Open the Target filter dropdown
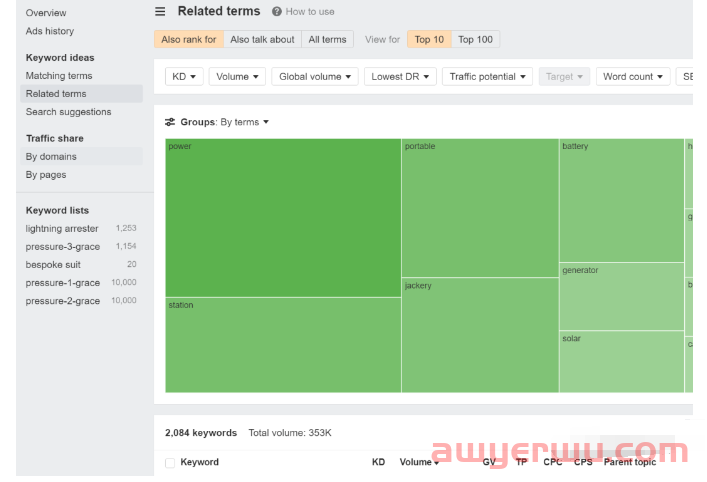707x482 pixels. point(564,77)
